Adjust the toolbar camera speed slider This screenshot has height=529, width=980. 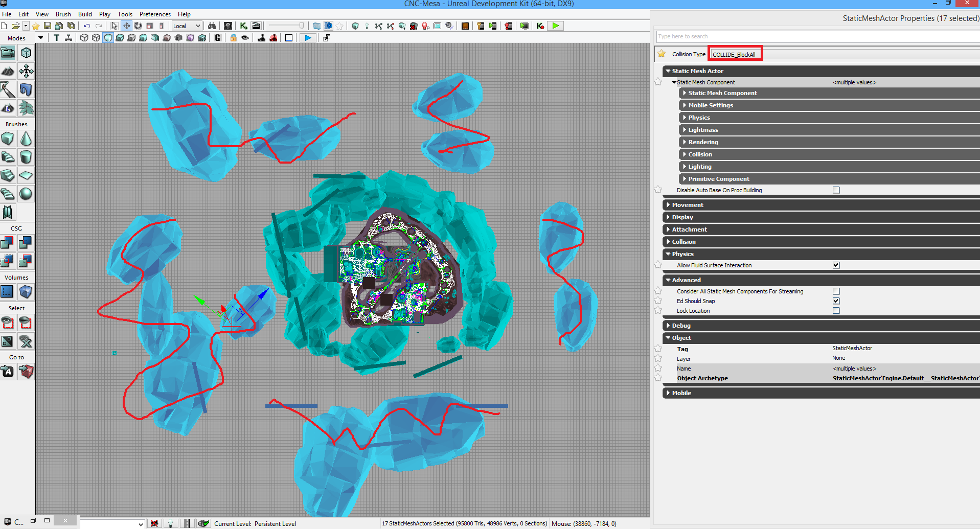(286, 26)
